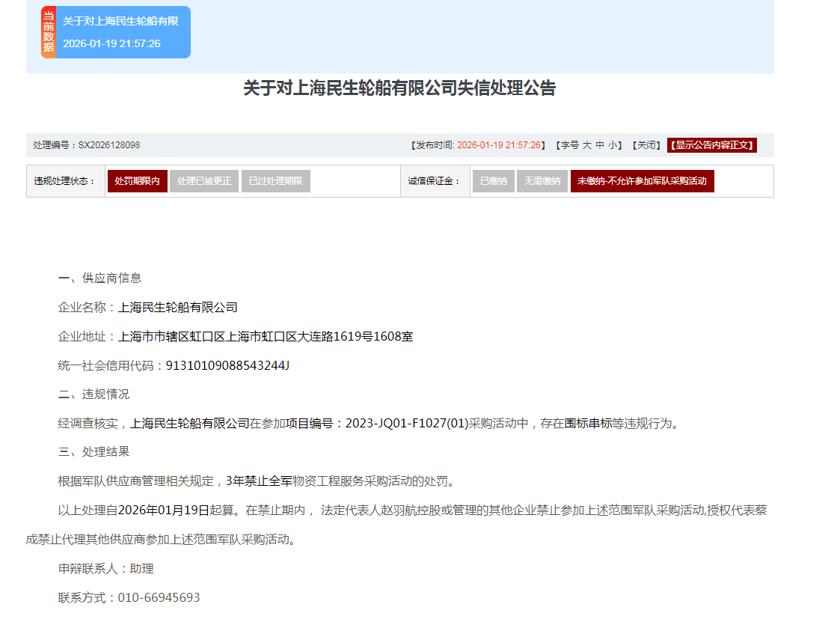This screenshot has height=634, width=840.
Task: Click the 关闭 link in header bar
Action: (x=646, y=145)
